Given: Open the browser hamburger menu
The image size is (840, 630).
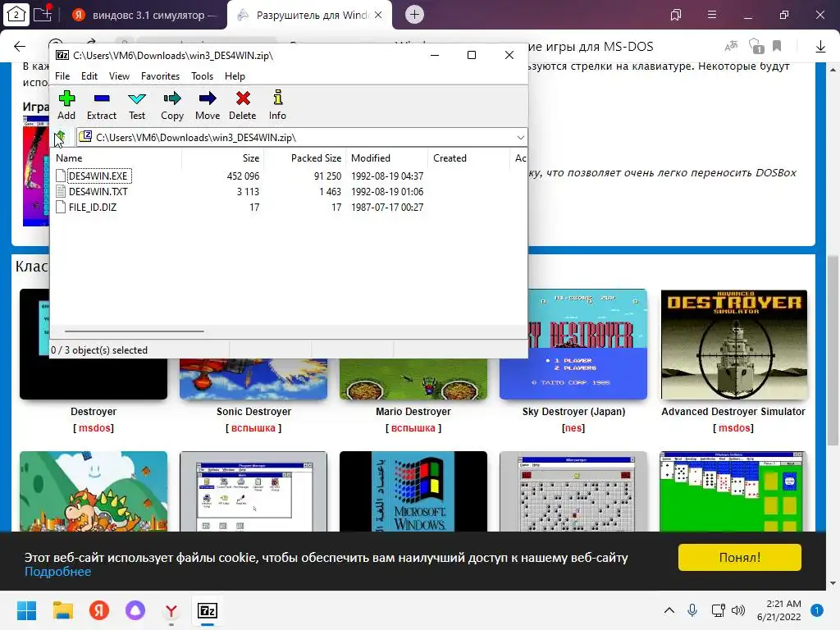Looking at the screenshot, I should point(712,15).
